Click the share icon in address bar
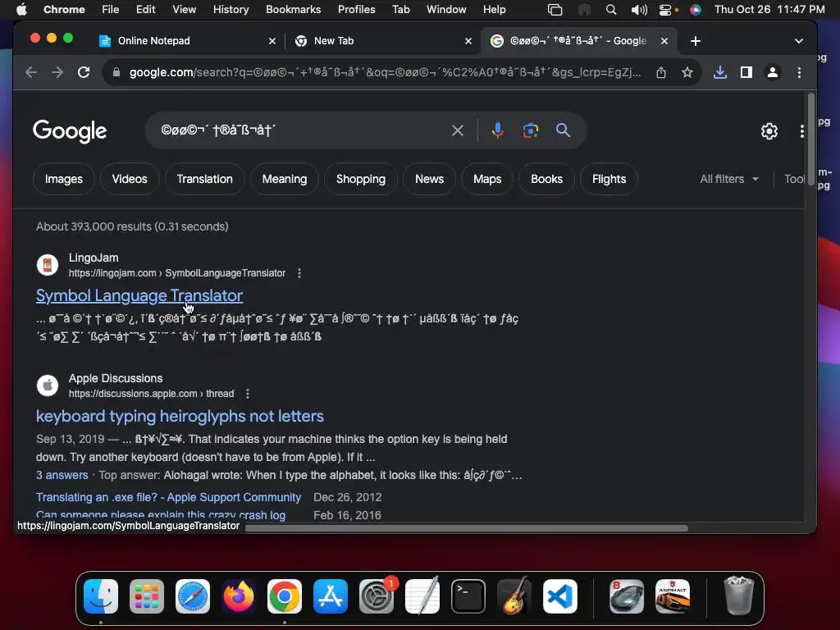The image size is (840, 630). pyautogui.click(x=661, y=72)
